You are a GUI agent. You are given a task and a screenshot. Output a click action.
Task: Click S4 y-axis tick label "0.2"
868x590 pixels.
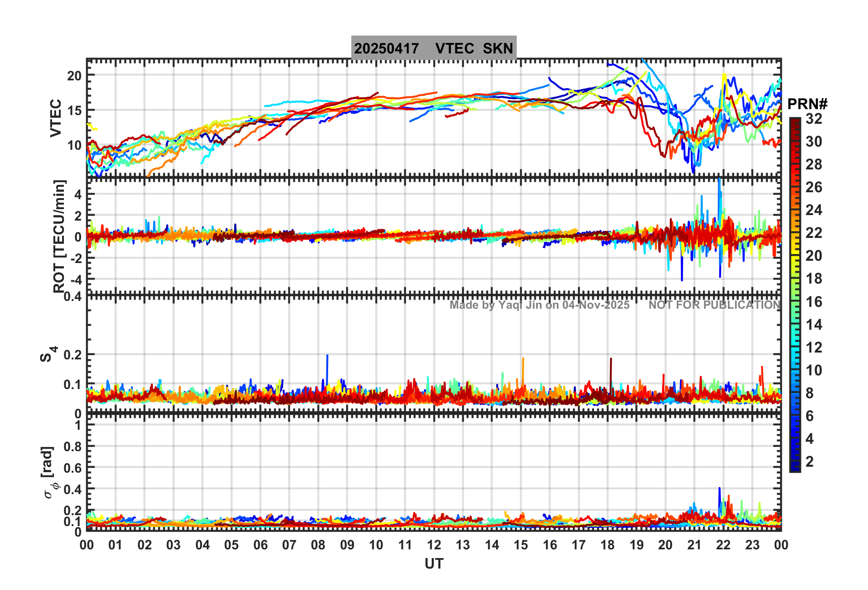point(73,355)
